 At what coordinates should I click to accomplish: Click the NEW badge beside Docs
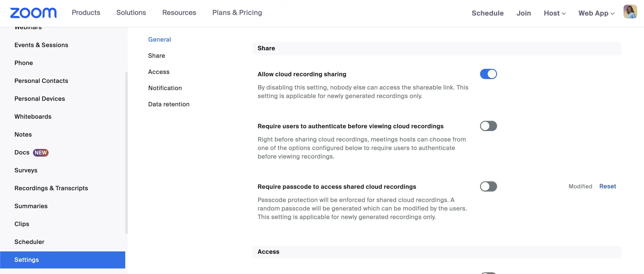point(40,152)
